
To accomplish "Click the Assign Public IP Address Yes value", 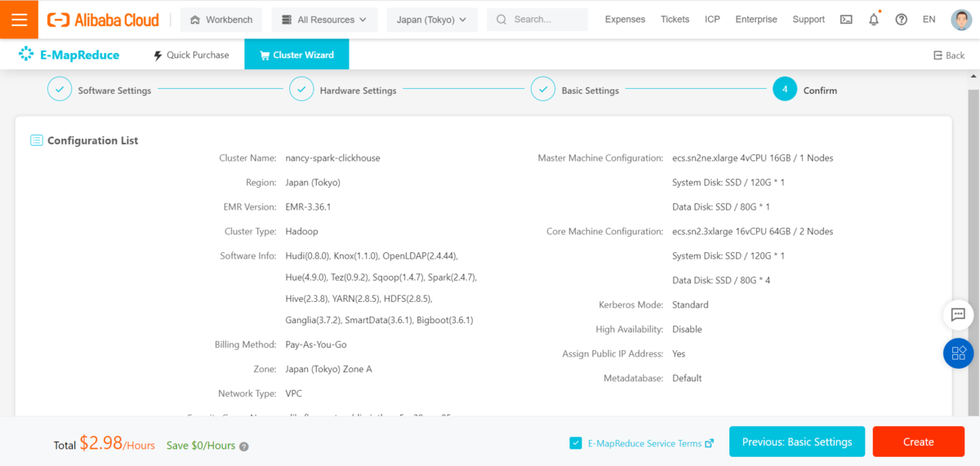I will click(679, 354).
